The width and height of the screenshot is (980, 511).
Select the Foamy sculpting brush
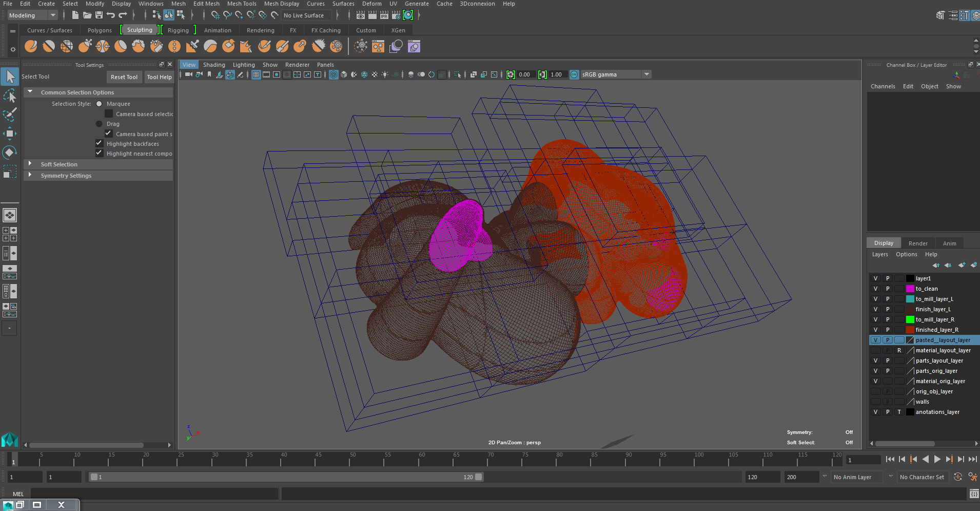click(139, 47)
